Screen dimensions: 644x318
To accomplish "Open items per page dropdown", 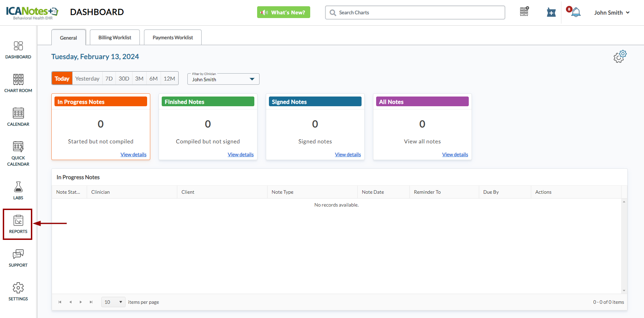I will 113,302.
